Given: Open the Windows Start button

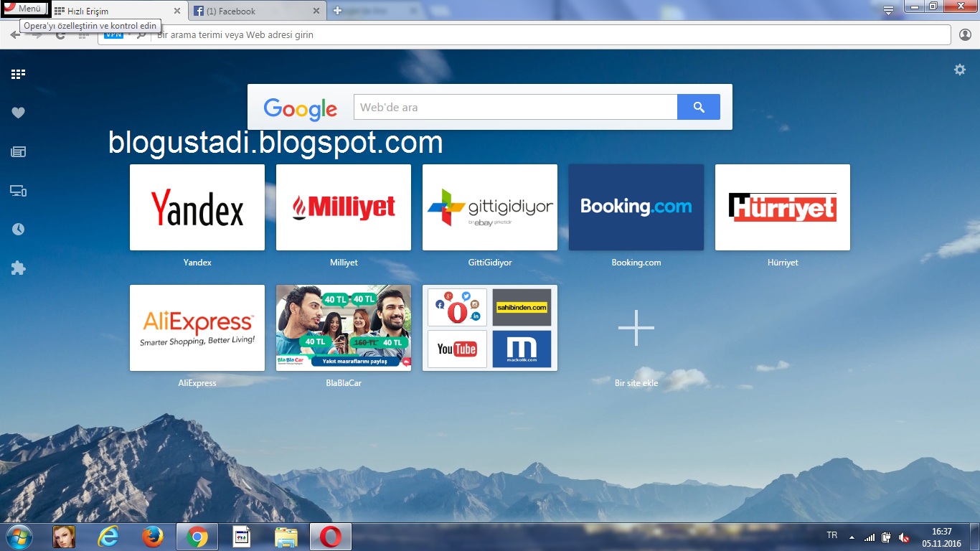Looking at the screenshot, I should point(18,537).
